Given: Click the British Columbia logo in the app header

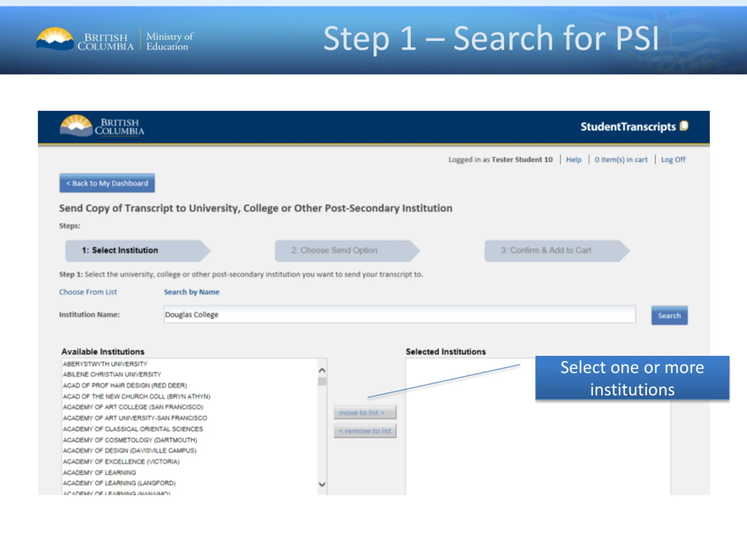Looking at the screenshot, I should coord(102,126).
